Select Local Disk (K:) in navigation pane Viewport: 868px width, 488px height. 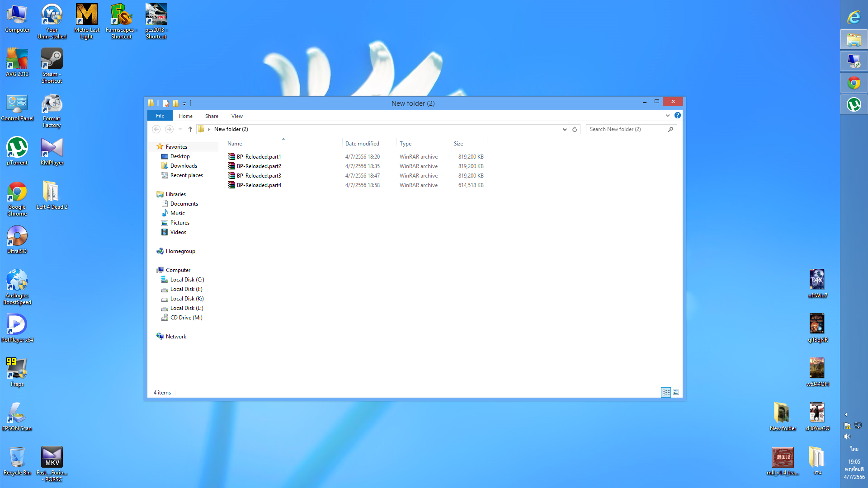(187, 299)
